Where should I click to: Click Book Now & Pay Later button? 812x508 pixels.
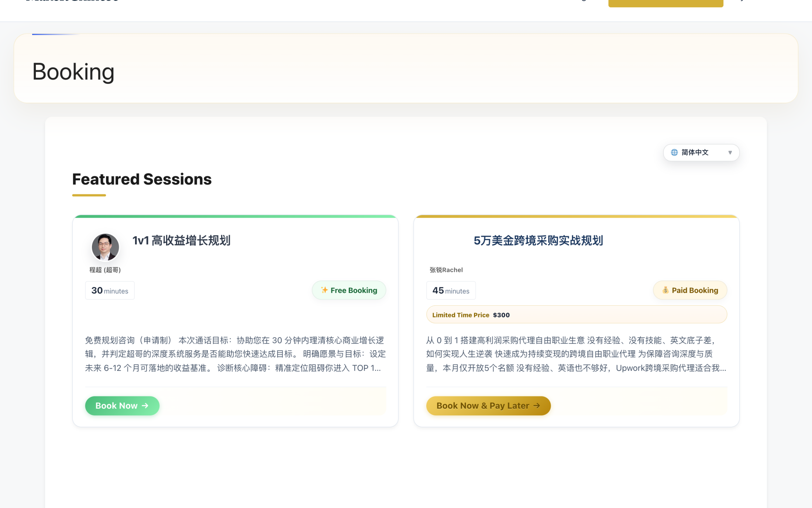click(x=488, y=406)
